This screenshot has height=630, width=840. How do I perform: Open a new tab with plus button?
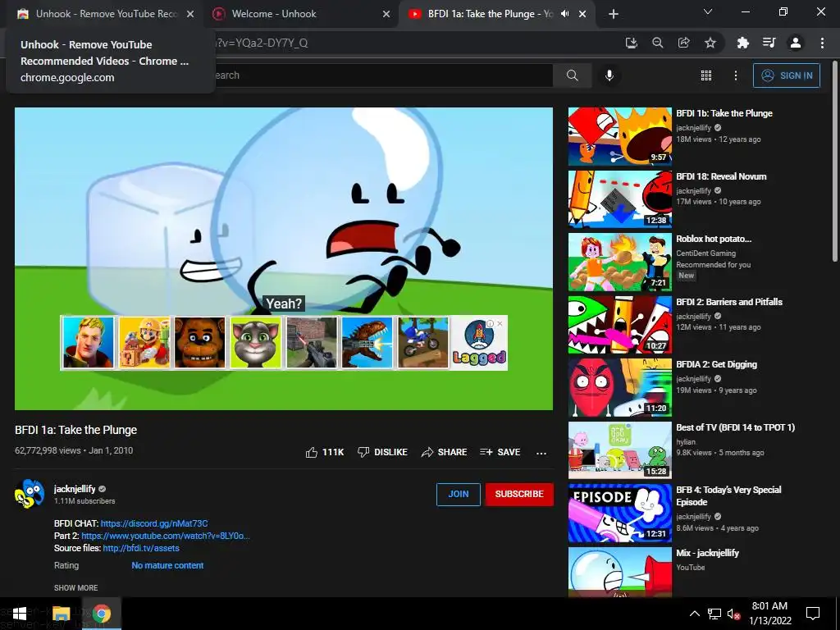(614, 14)
